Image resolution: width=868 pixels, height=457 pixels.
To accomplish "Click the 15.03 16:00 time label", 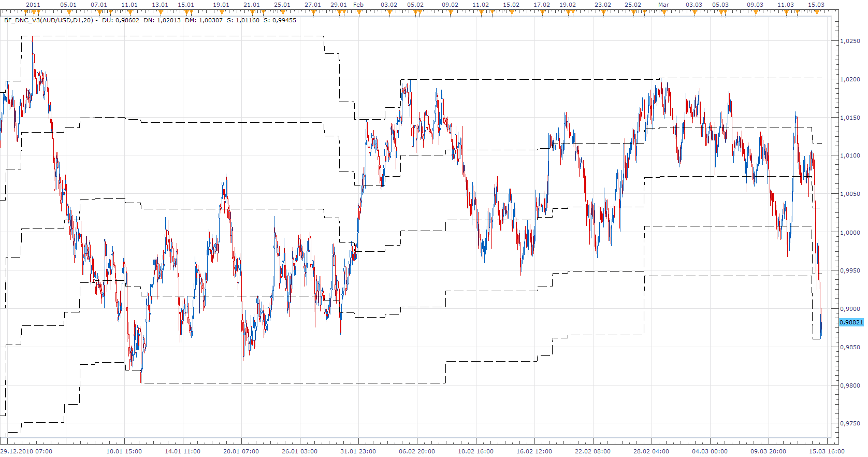I will tap(827, 451).
